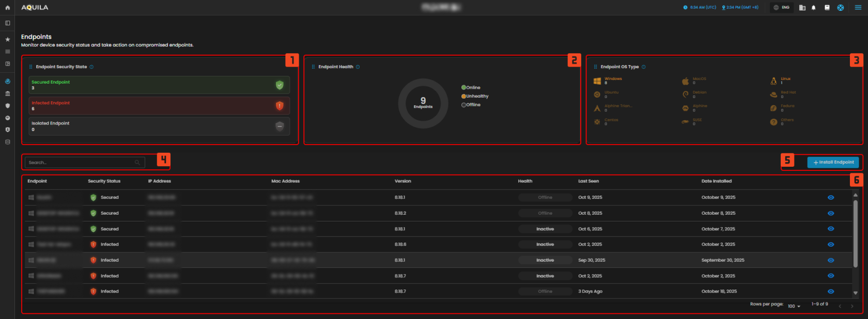Sort by Last Seen column header
This screenshot has width=868, height=319.
tap(588, 181)
